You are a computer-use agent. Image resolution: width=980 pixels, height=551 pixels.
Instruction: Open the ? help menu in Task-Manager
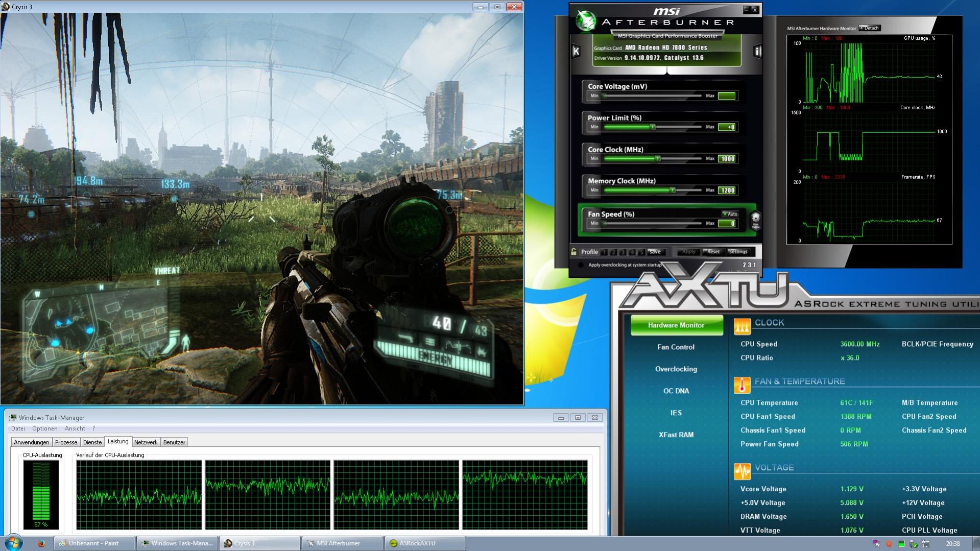[94, 428]
